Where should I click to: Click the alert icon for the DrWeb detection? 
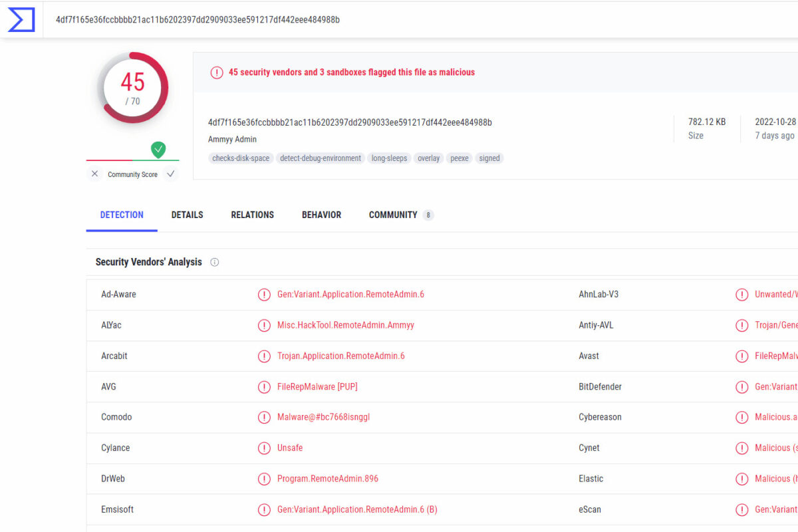tap(264, 479)
